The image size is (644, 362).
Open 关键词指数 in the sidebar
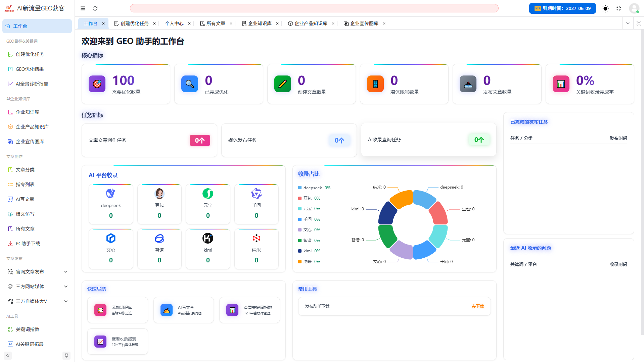pyautogui.click(x=37, y=329)
